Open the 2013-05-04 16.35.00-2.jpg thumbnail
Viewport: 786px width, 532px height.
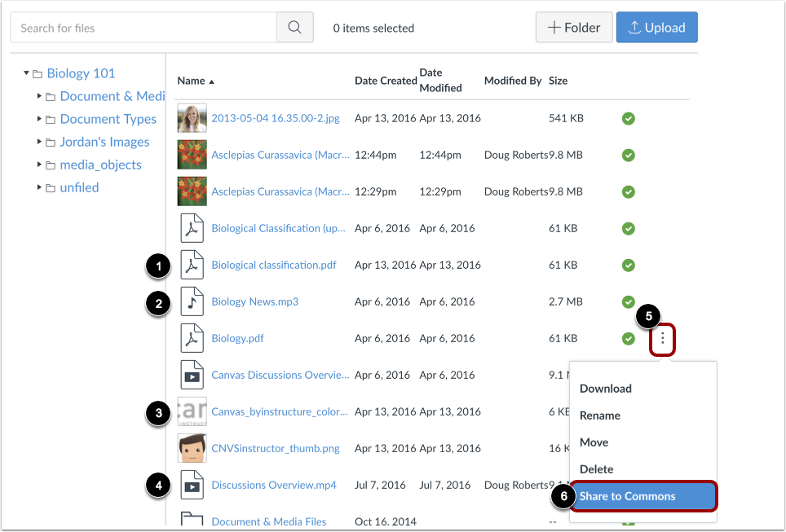(x=192, y=118)
